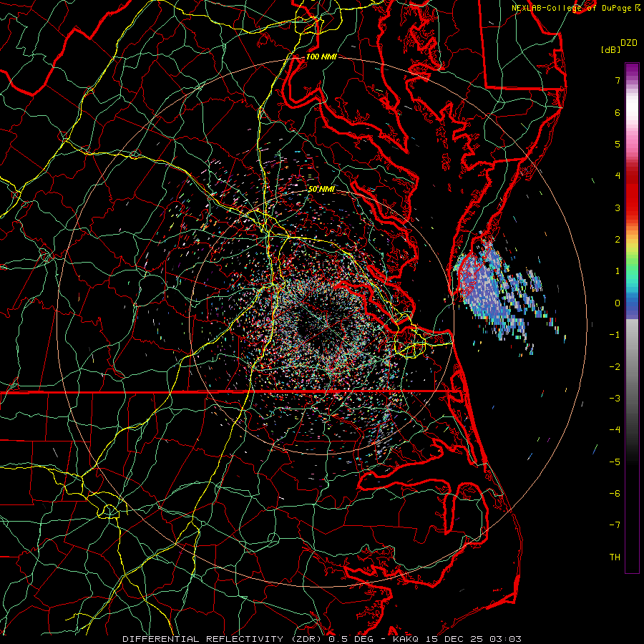Click scale value 2 on legend
The width and height of the screenshot is (644, 644).
(618, 240)
